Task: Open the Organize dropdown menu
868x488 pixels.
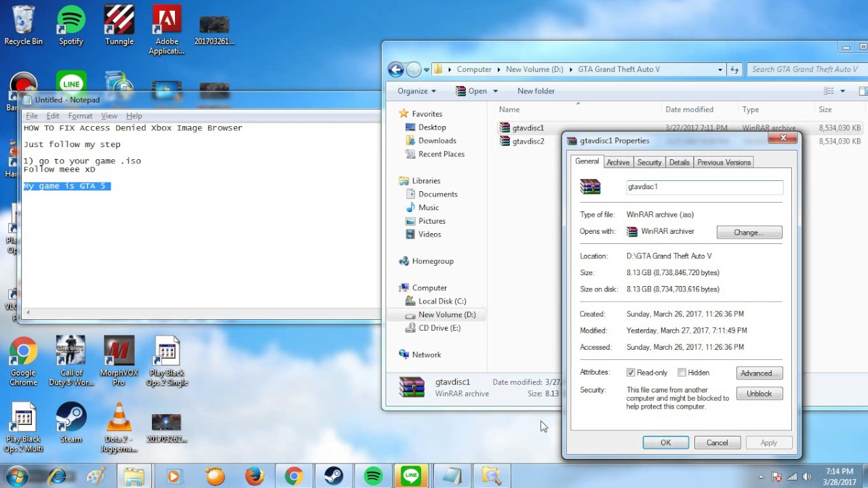Action: 416,91
